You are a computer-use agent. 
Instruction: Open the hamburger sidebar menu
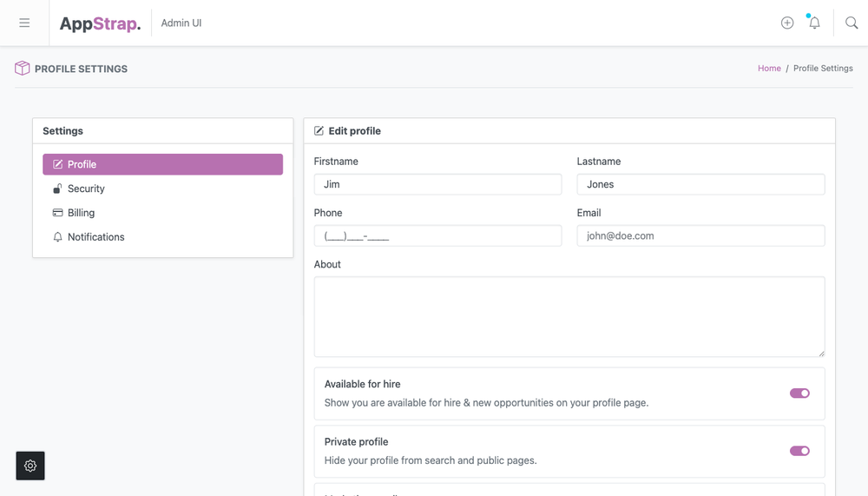point(24,23)
